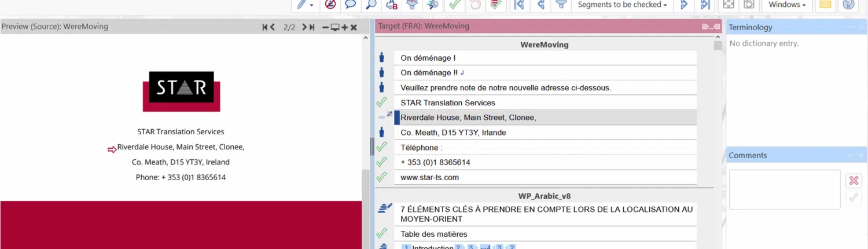Select segment 'Téléphone :'

(545, 148)
